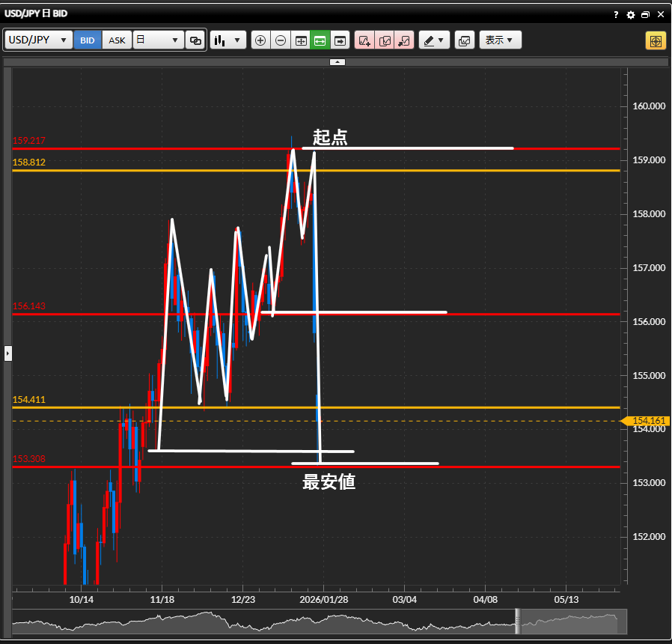This screenshot has width=672, height=644.
Task: Click the add indicator pink icon
Action: [x=364, y=40]
